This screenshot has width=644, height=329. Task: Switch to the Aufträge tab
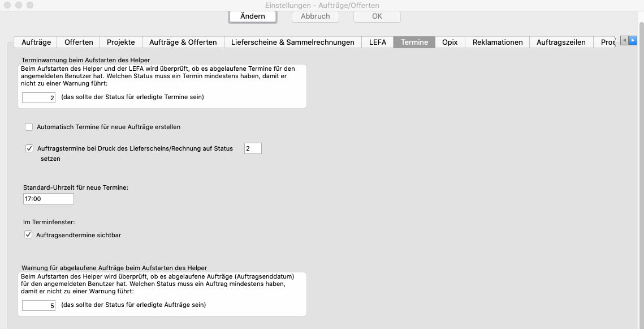pos(36,42)
